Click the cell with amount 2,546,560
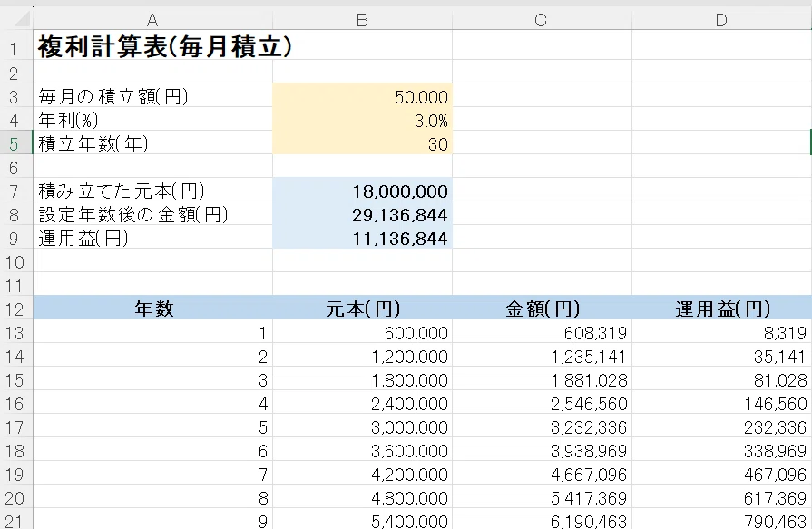The image size is (812, 529). click(x=542, y=403)
